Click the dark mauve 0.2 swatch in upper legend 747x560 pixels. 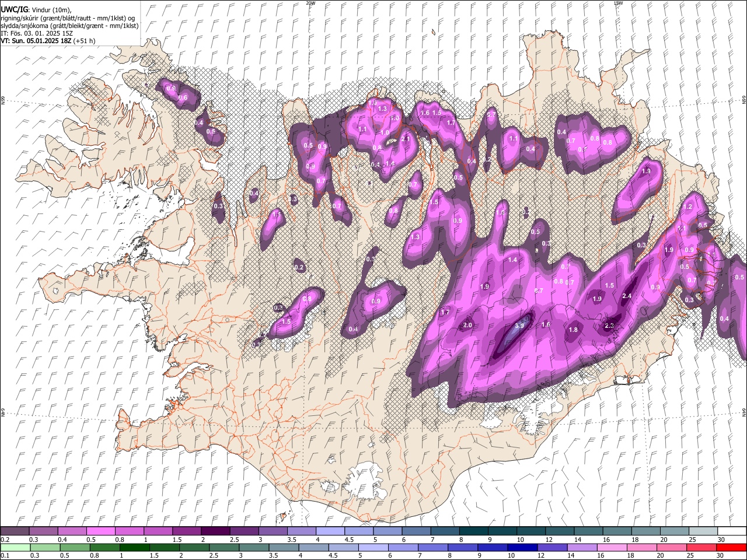pos(15,531)
